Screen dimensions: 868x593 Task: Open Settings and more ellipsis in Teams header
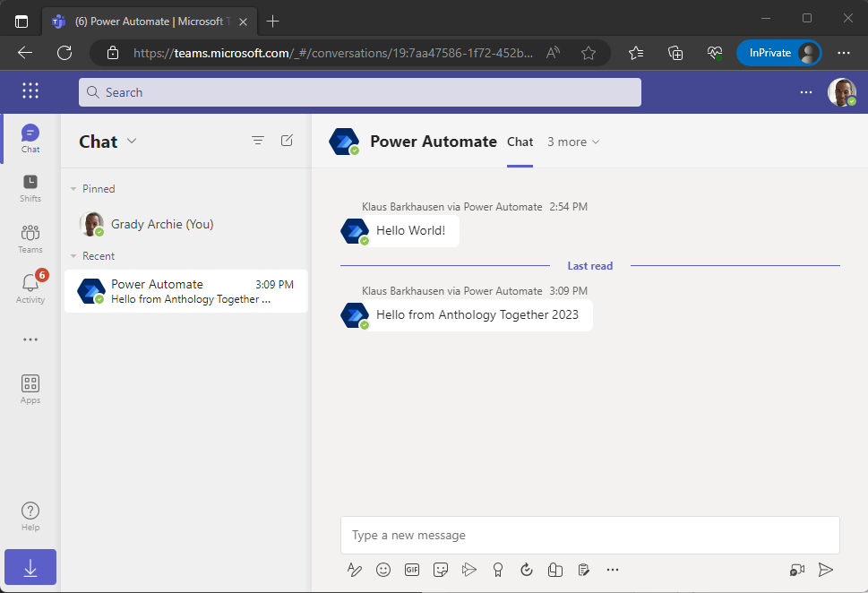tap(806, 92)
